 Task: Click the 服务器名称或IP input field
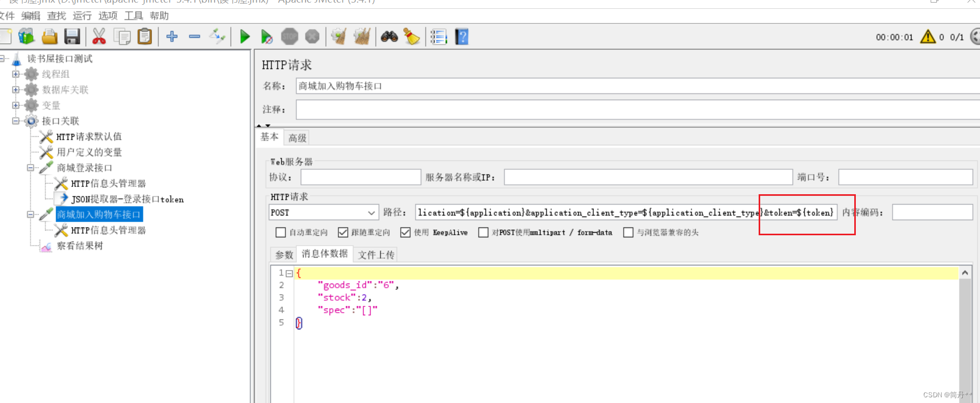click(648, 177)
